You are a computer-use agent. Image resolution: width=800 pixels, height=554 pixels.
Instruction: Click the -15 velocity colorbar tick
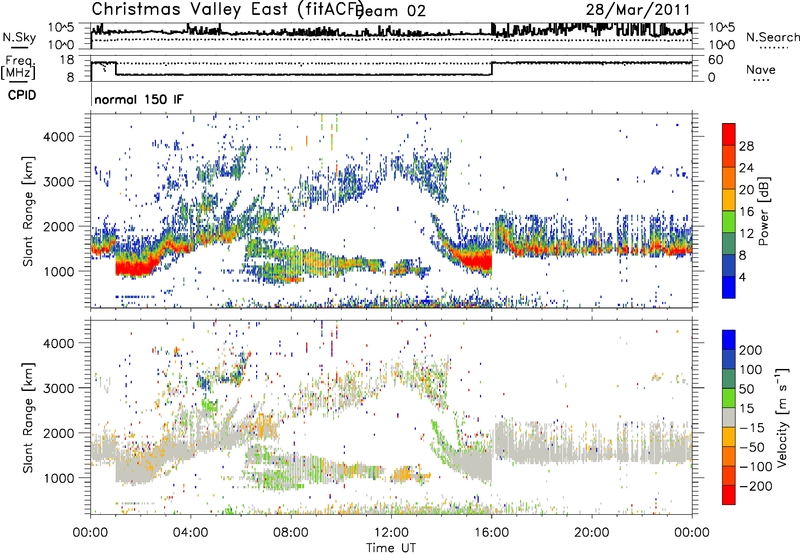(x=752, y=427)
